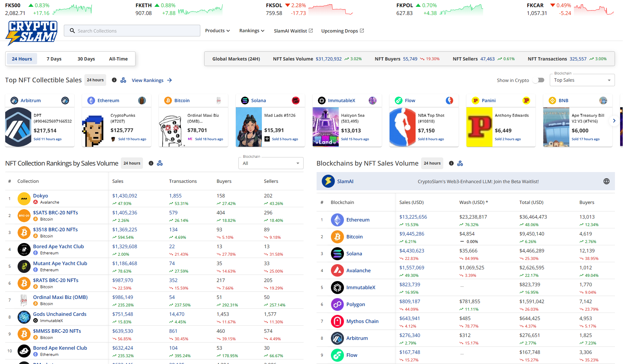
Task: Click the Flow icon in blockchain table
Action: [337, 355]
